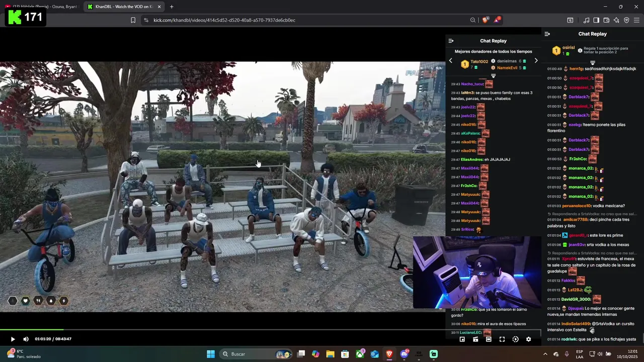
Task: Open Brave Rewards triangle icon
Action: (x=497, y=20)
